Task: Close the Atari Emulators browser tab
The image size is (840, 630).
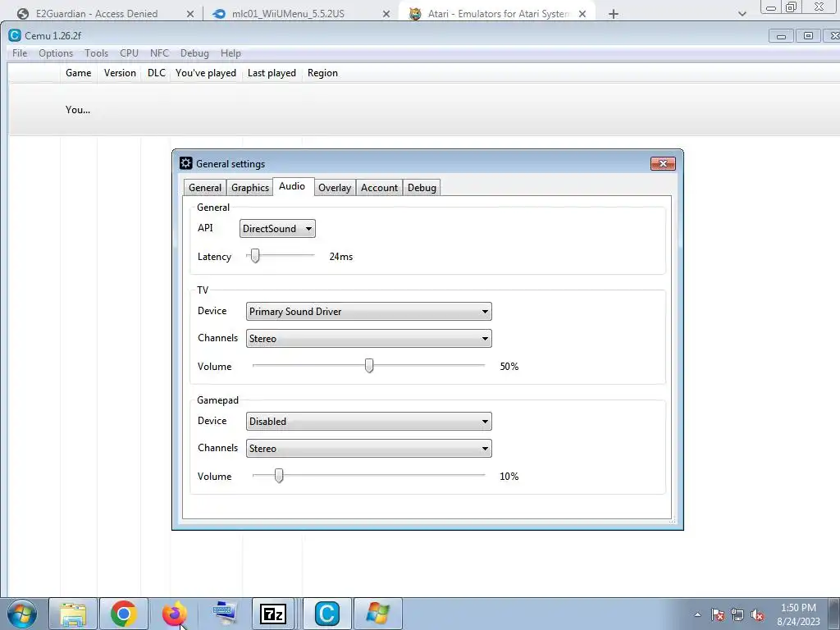Action: tap(582, 14)
